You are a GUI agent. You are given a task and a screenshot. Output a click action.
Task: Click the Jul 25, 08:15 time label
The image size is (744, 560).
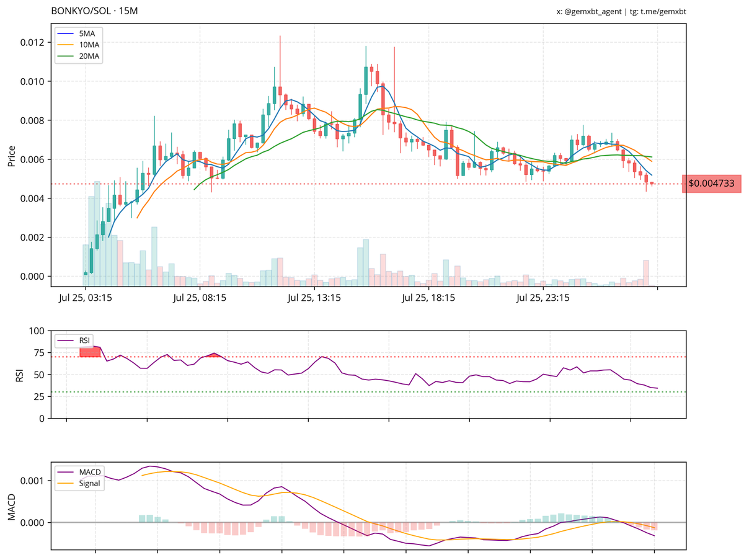click(x=200, y=298)
